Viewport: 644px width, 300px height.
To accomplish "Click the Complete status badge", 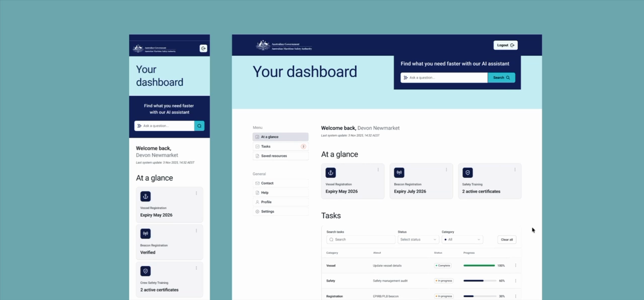I will click(x=443, y=265).
